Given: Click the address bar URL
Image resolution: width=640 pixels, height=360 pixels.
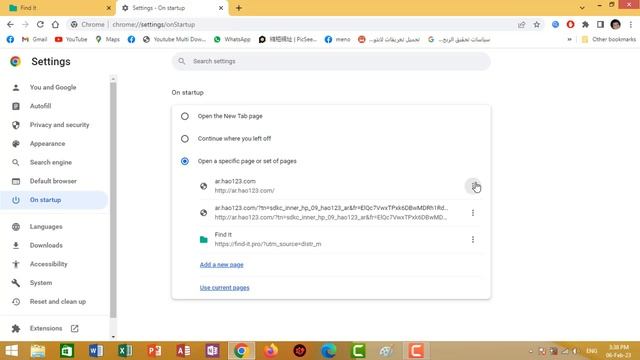Looking at the screenshot, I should click(x=153, y=24).
